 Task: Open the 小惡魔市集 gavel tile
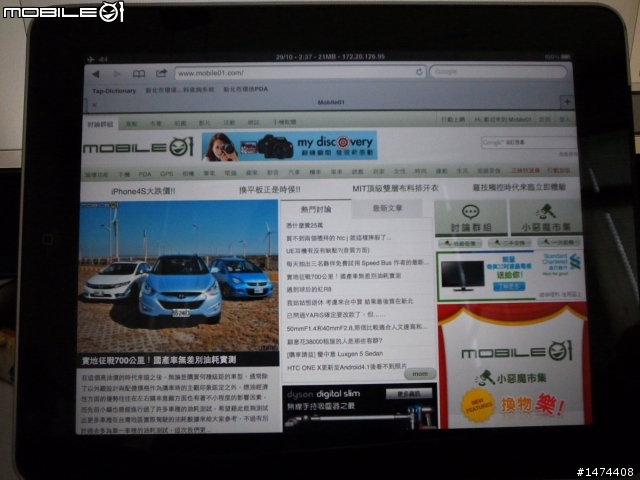click(546, 218)
